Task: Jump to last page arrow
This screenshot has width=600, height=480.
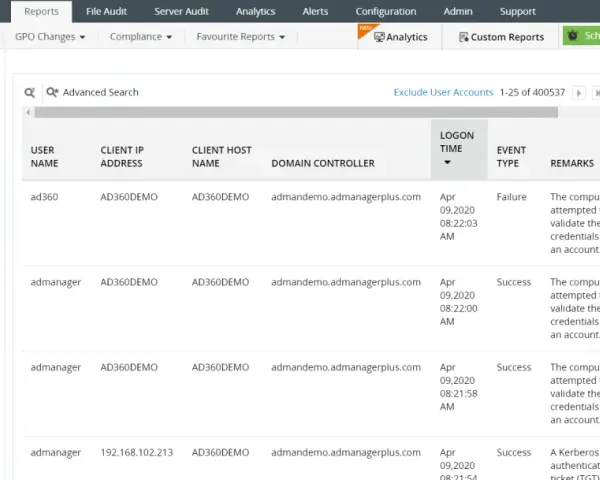Action: point(597,93)
